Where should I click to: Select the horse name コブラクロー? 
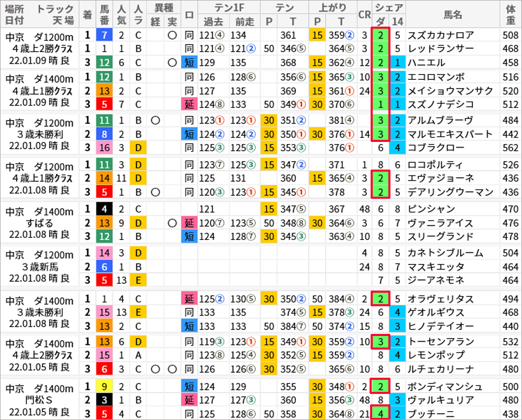[x=436, y=148]
